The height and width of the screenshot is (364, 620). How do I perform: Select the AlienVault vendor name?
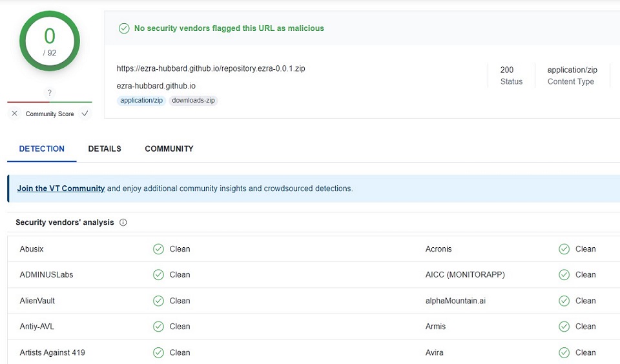point(37,301)
